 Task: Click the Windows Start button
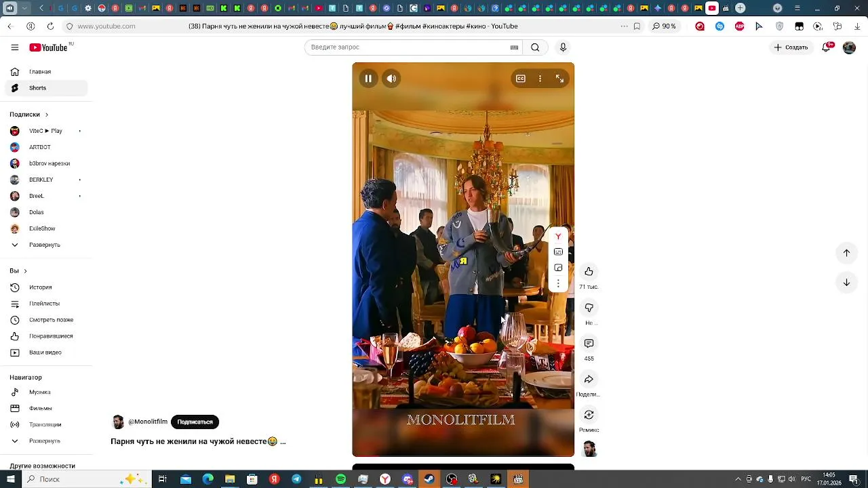point(10,479)
